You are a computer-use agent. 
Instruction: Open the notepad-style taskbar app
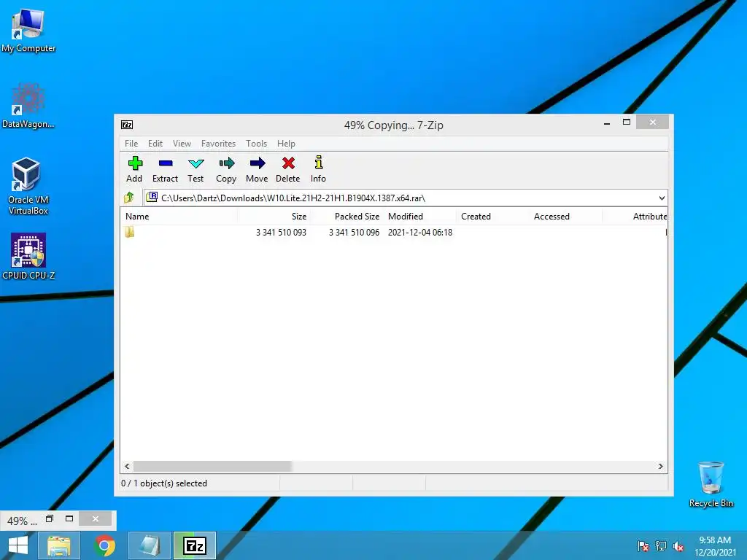point(150,545)
